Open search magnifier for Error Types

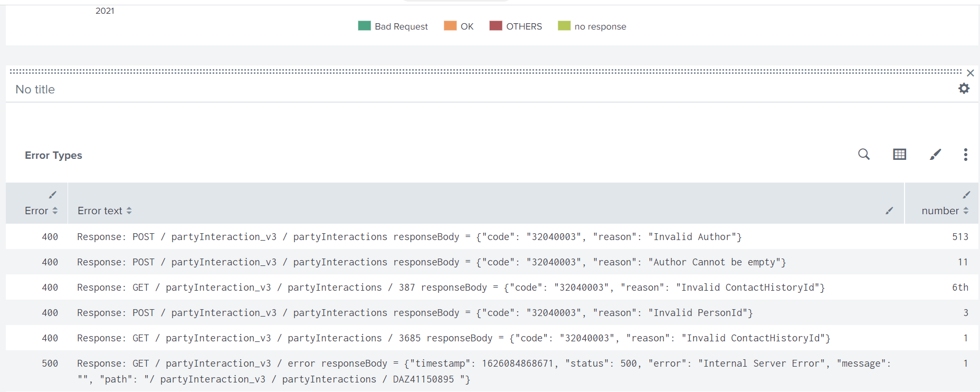point(864,154)
